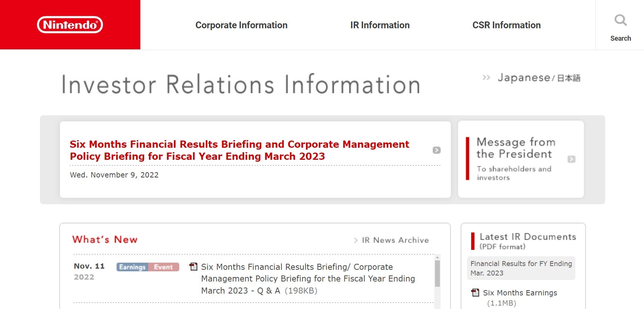Image resolution: width=644 pixels, height=309 pixels.
Task: Open the Q & A PDF link
Action: point(308,279)
